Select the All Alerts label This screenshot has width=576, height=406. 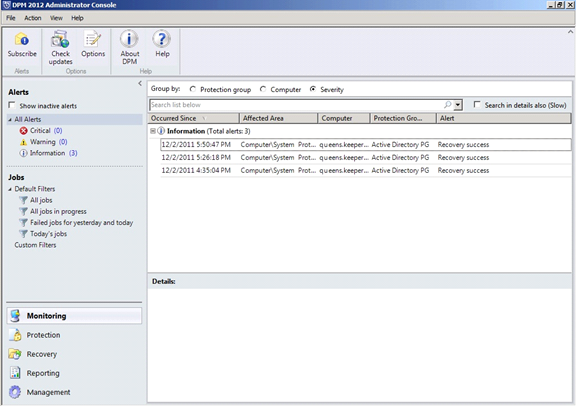[x=28, y=120]
